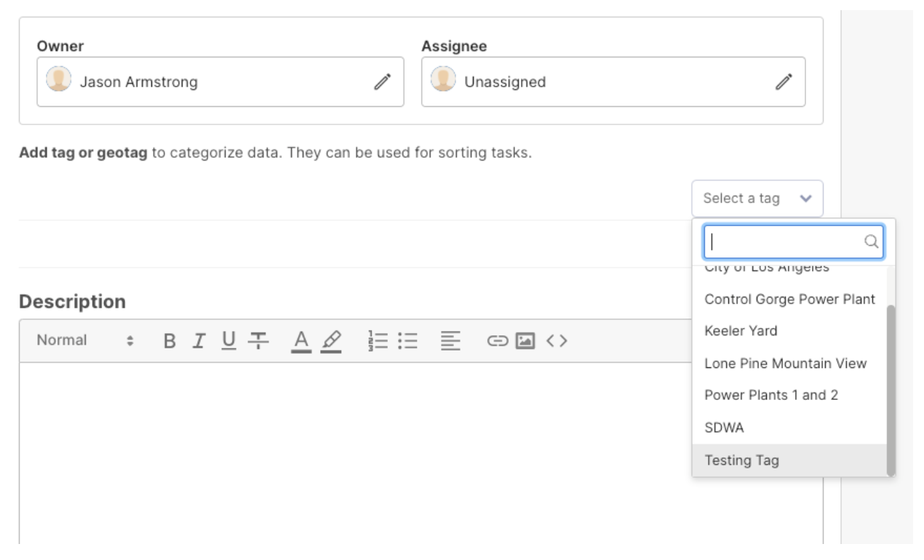Open text color picker

coord(301,340)
